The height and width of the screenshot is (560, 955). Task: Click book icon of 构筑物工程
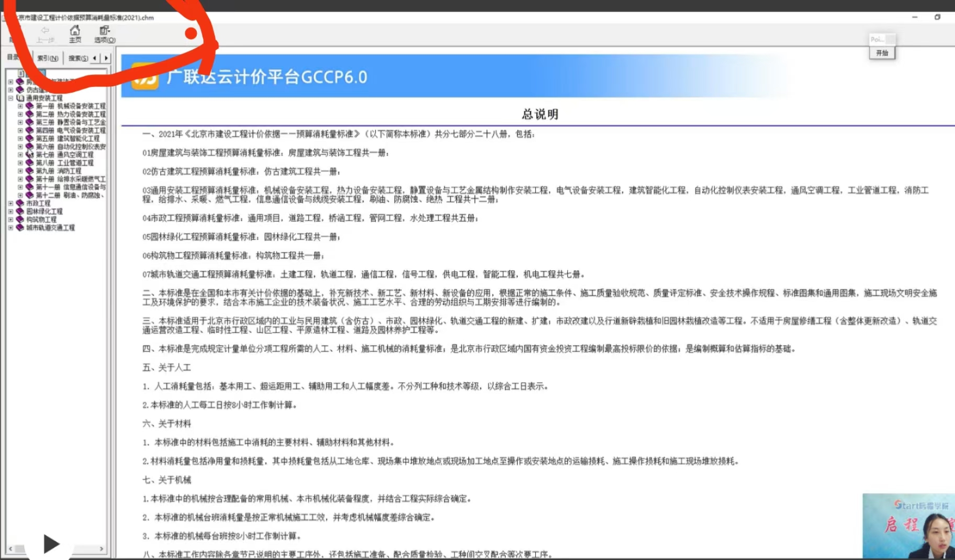20,220
